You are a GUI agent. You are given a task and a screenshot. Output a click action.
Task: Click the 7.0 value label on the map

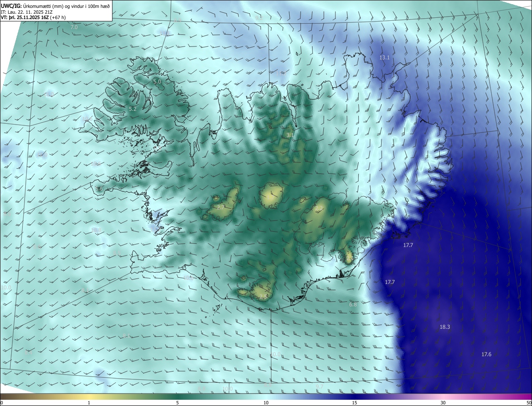click(74, 27)
